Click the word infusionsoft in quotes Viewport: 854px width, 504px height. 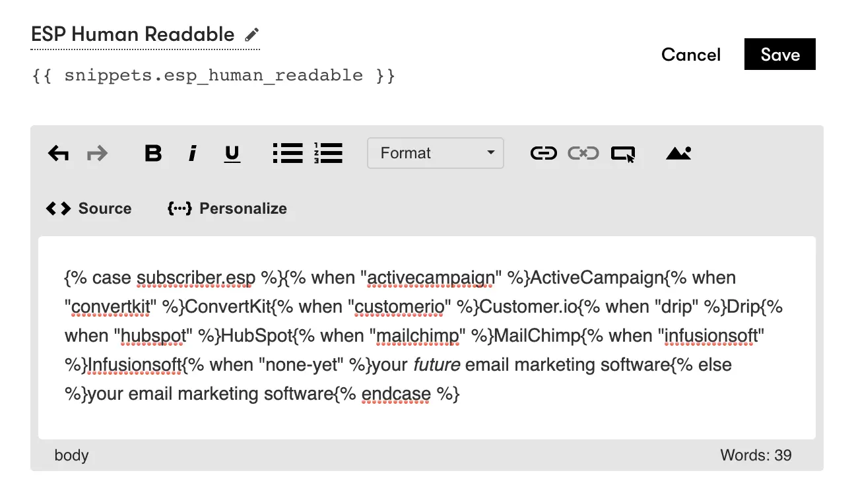711,336
